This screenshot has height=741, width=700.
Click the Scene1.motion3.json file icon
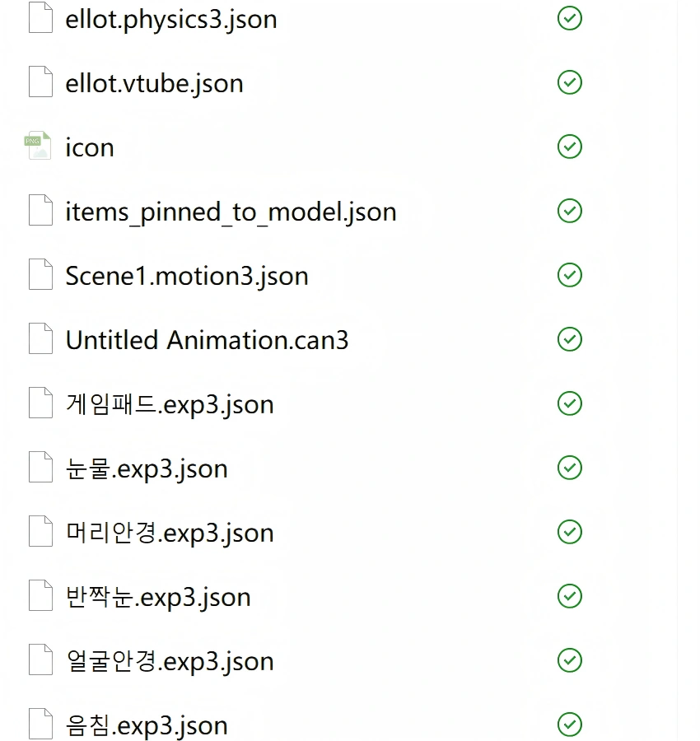[41, 274]
